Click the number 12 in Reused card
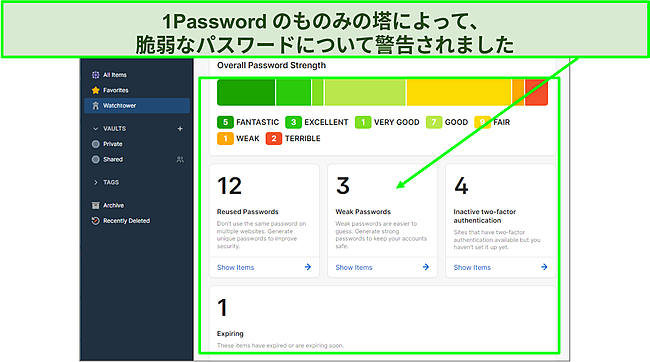650x362 pixels. (x=229, y=186)
